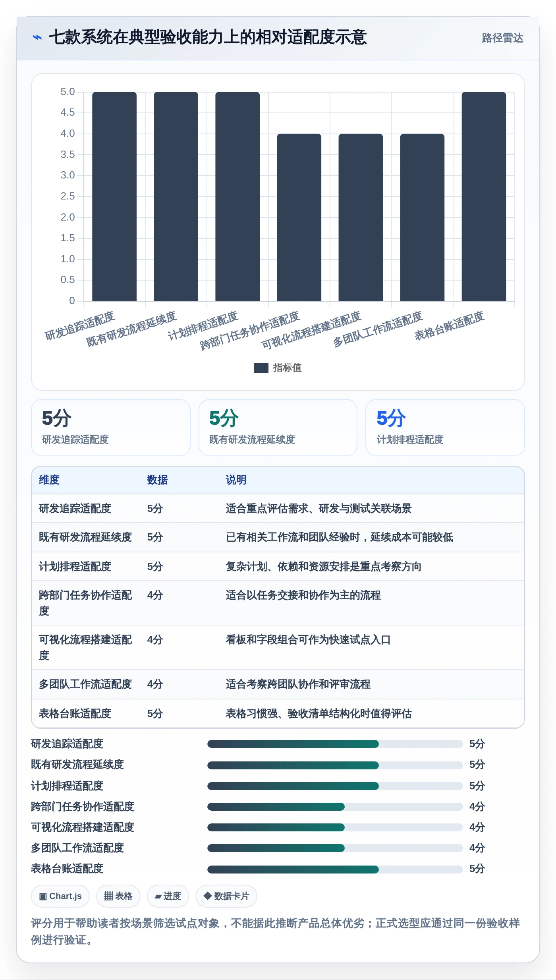Click the 数据卡片 tag chip
Screen dimensions: 556x980
click(x=226, y=896)
